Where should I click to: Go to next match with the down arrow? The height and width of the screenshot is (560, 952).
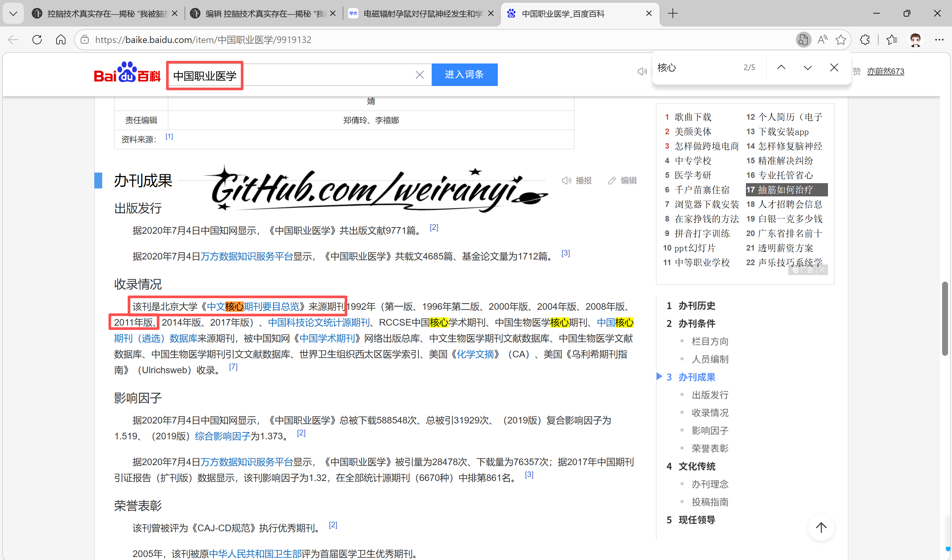coord(808,67)
